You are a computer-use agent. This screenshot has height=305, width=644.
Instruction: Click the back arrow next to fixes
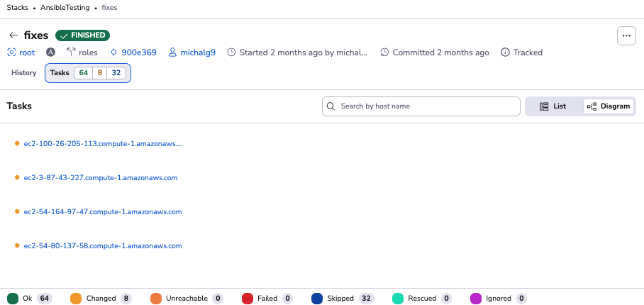pyautogui.click(x=13, y=35)
